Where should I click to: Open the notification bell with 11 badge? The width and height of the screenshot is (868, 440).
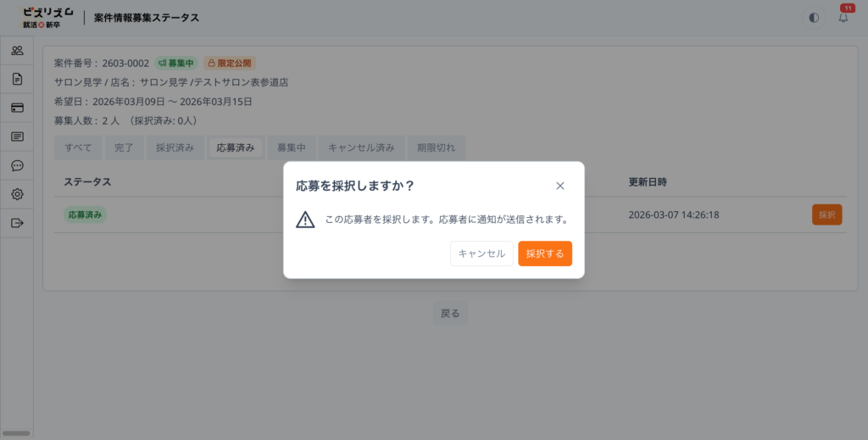coord(843,18)
